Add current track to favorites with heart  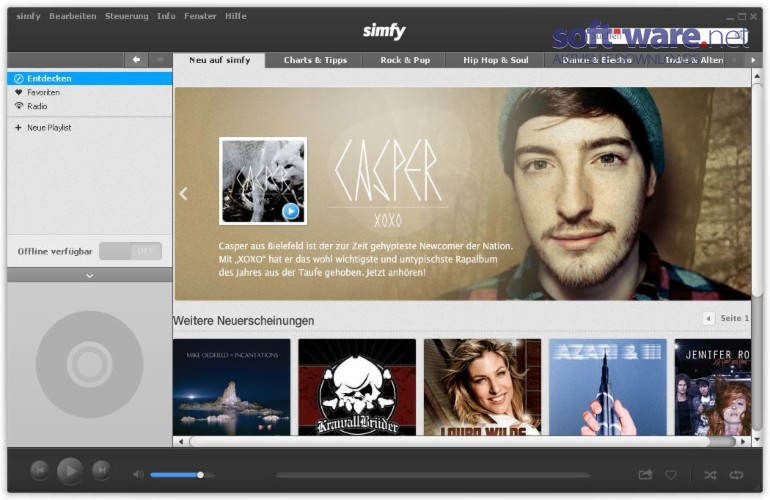point(671,474)
